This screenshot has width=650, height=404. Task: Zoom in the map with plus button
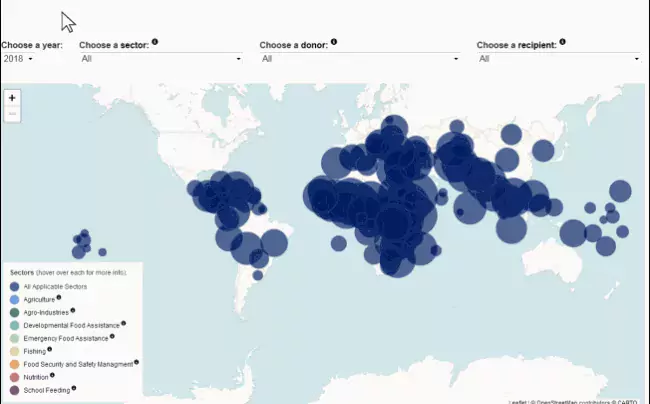pyautogui.click(x=12, y=98)
